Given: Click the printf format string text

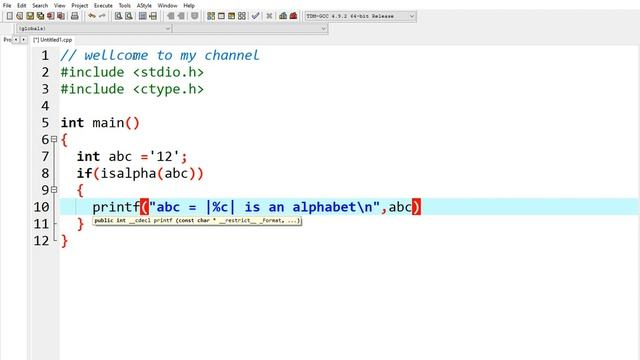Looking at the screenshot, I should 264,207.
